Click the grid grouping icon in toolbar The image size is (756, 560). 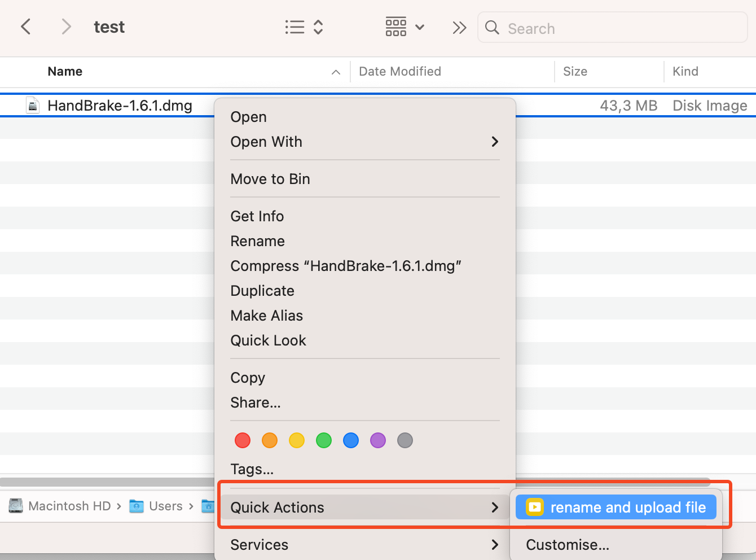395,27
